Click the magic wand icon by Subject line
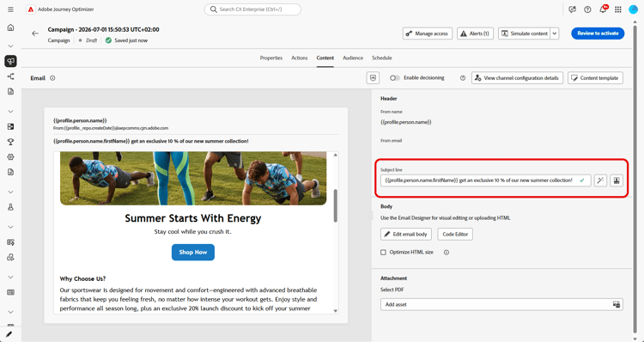 tap(600, 180)
